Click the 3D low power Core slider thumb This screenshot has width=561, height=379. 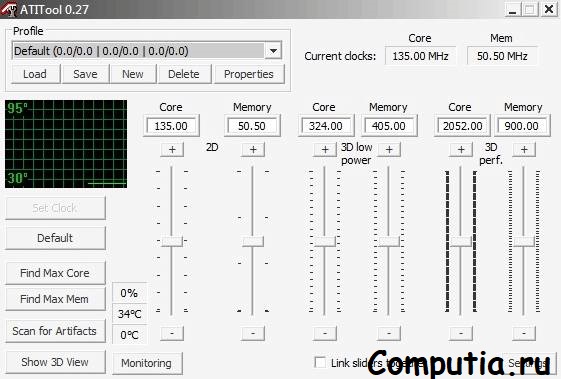pos(325,241)
